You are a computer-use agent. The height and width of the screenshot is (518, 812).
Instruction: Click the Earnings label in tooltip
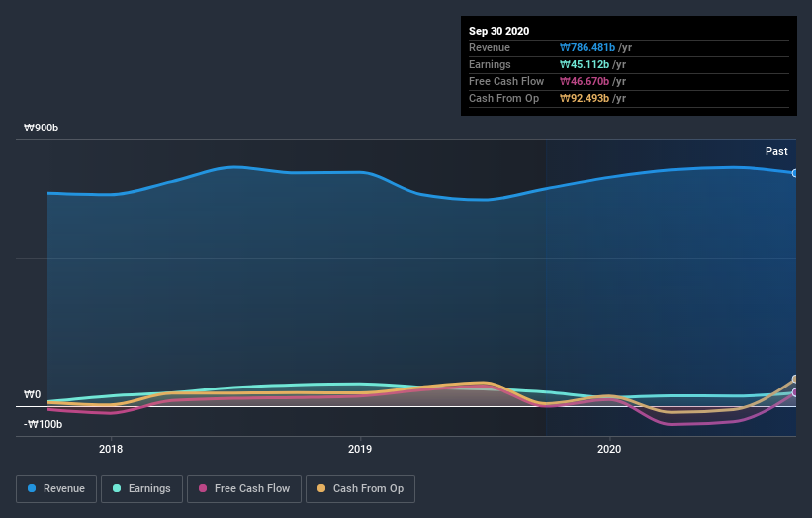[490, 64]
